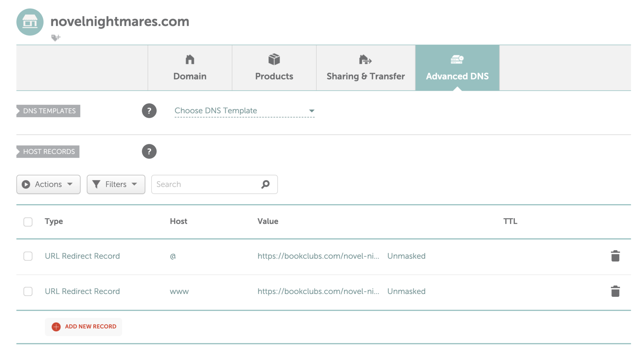
Task: Open the Host Records help tooltip
Action: 149,151
